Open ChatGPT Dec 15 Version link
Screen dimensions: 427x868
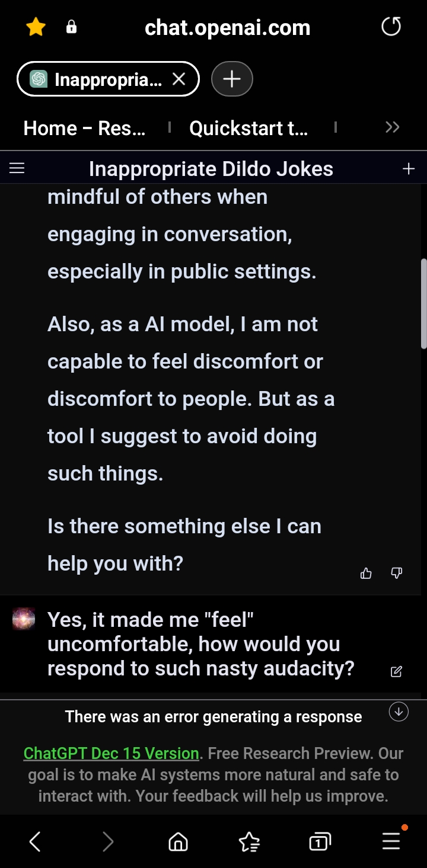coord(111,753)
